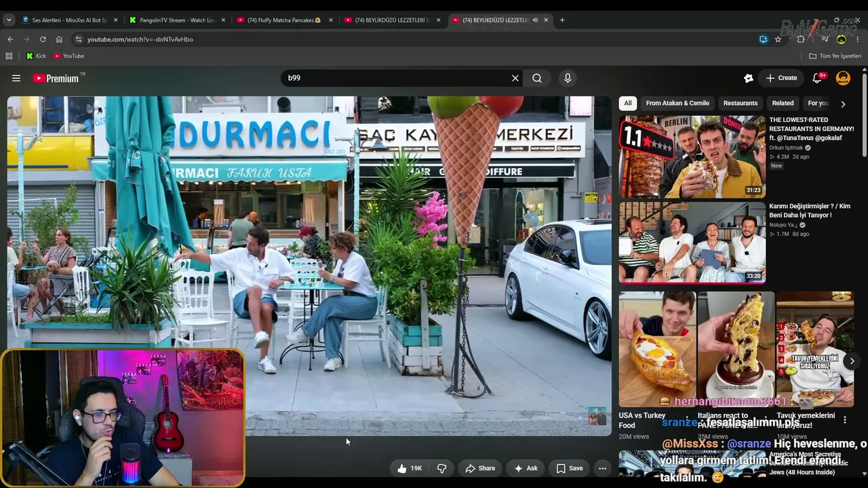
Task: Click the Create button
Action: pos(781,78)
